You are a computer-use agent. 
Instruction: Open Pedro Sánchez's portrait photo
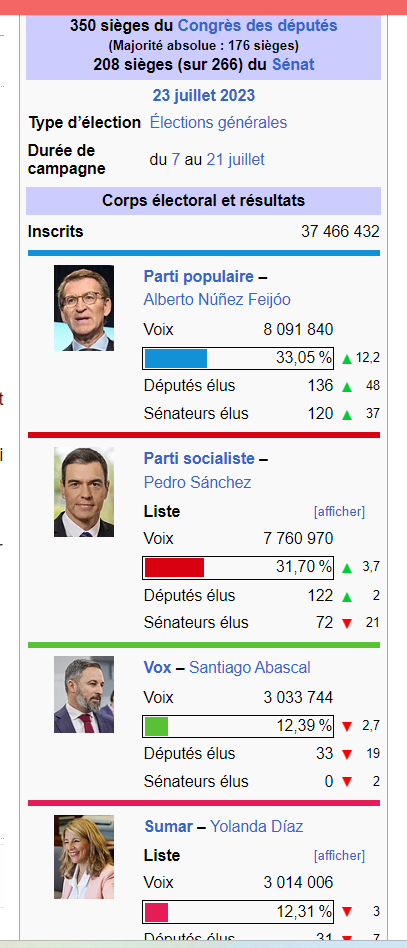point(83,492)
